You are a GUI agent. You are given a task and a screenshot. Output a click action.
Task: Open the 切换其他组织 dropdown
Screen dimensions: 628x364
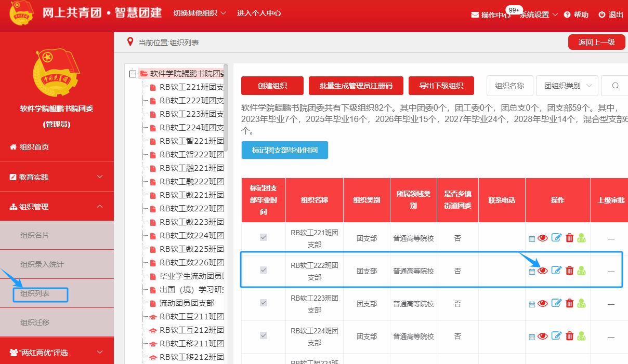200,13
